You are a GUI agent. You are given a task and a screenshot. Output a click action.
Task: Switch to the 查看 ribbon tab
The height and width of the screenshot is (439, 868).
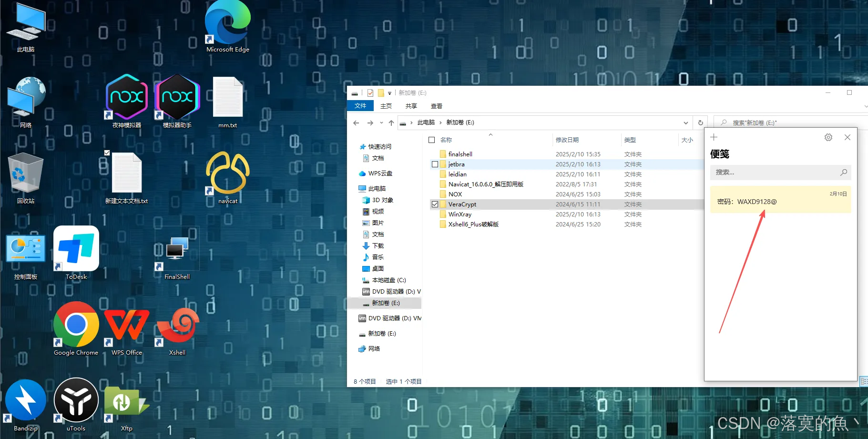click(x=436, y=106)
